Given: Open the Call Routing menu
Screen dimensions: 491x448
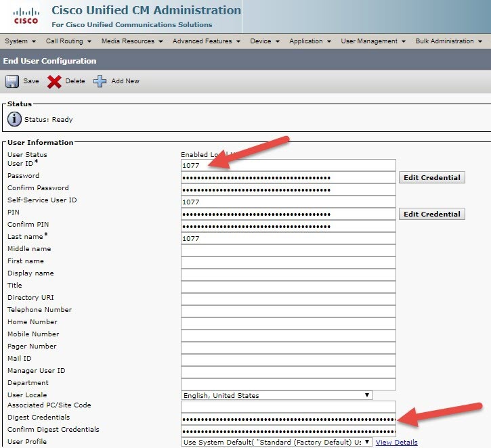Looking at the screenshot, I should coord(68,41).
